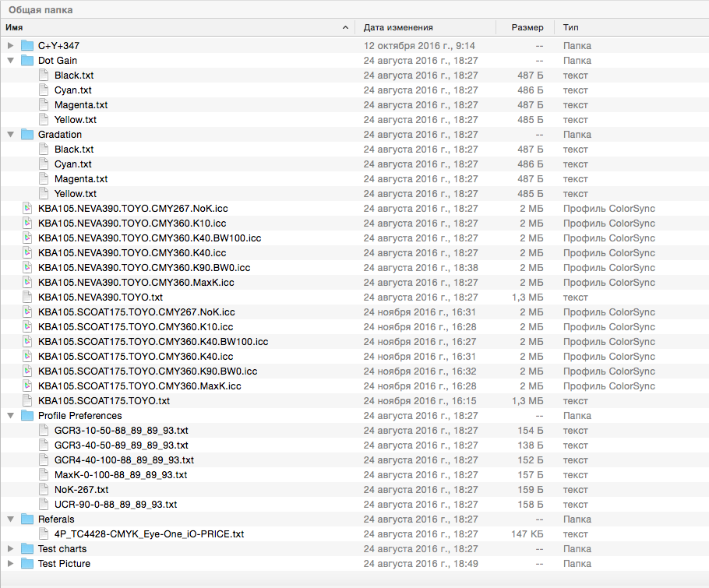Click ColorSync icon of KBA105.NEVA390.TOYO.CMY360.K10.icc
The image size is (709, 588).
(27, 224)
